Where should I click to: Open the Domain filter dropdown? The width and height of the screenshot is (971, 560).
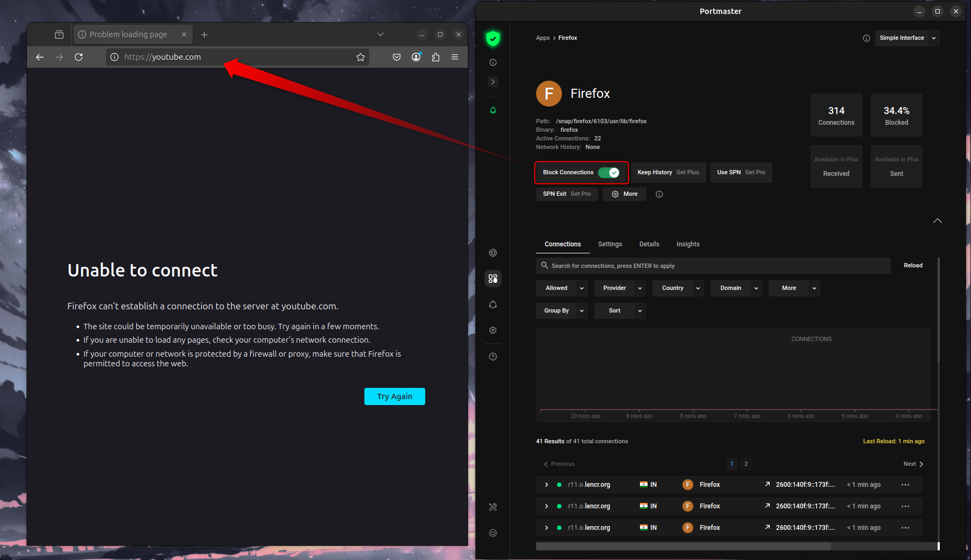coord(736,288)
